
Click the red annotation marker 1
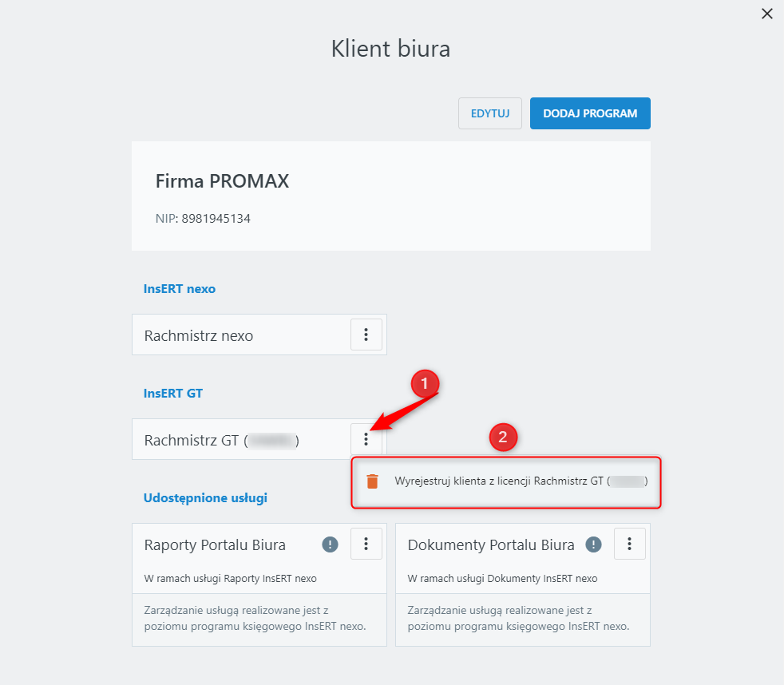pyautogui.click(x=425, y=384)
